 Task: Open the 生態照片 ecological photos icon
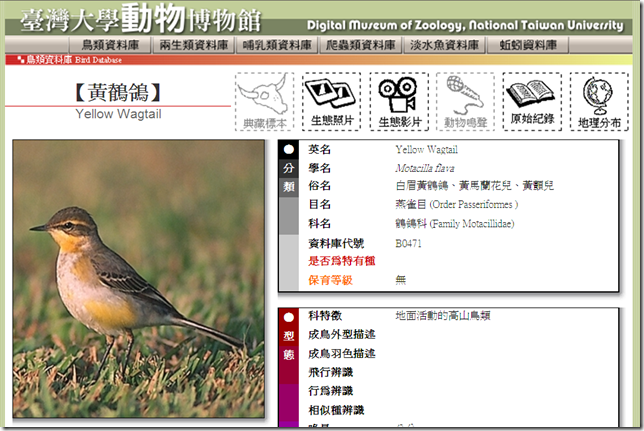point(331,101)
